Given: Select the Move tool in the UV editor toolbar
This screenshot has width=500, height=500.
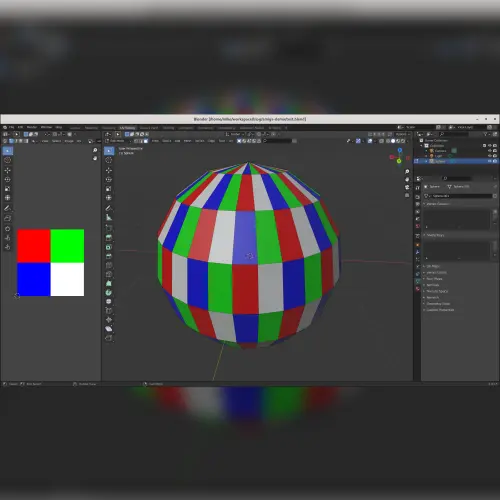Looking at the screenshot, I should click(8, 170).
